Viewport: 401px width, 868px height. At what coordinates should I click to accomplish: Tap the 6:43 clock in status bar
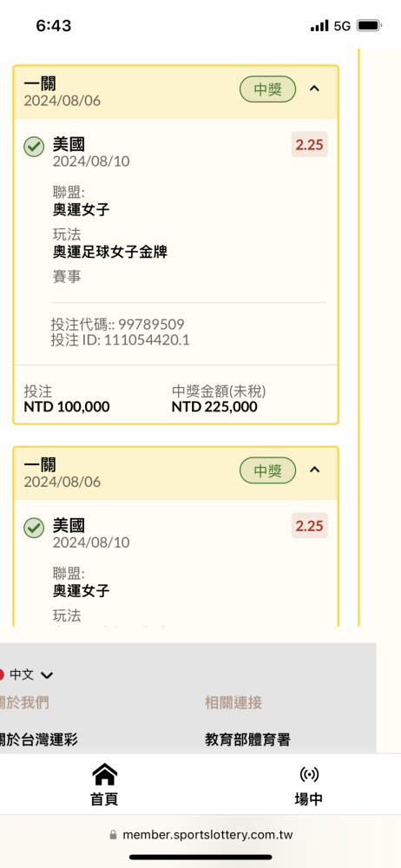[x=54, y=25]
